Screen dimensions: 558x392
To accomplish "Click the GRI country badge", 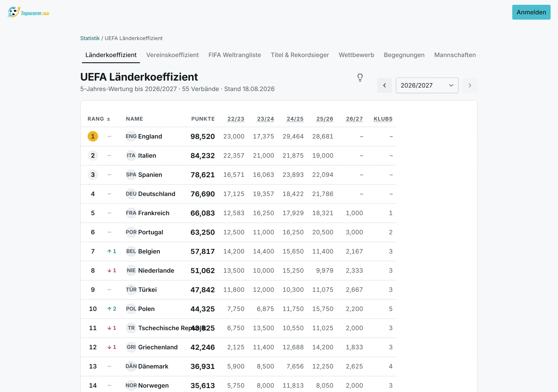I will click(x=131, y=347).
